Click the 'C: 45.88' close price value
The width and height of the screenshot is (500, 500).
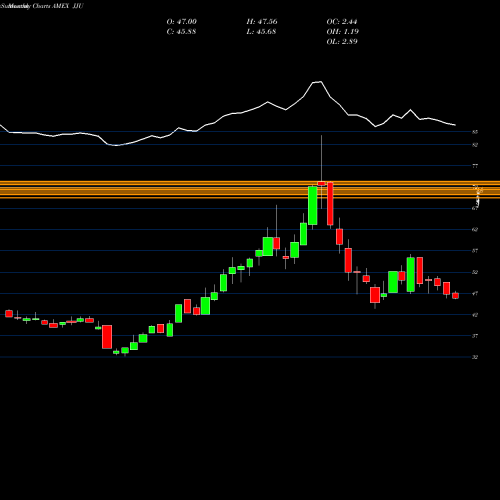[181, 32]
